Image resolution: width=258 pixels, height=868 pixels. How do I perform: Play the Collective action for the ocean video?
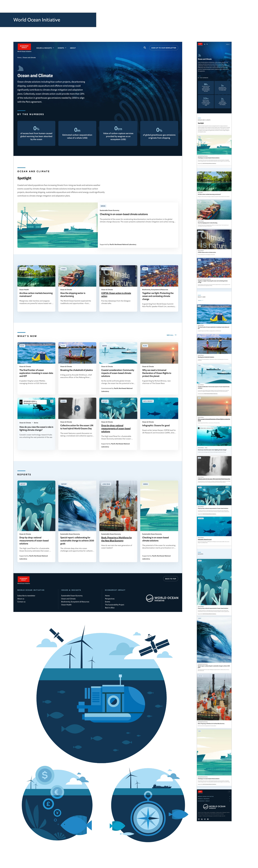pos(77,408)
